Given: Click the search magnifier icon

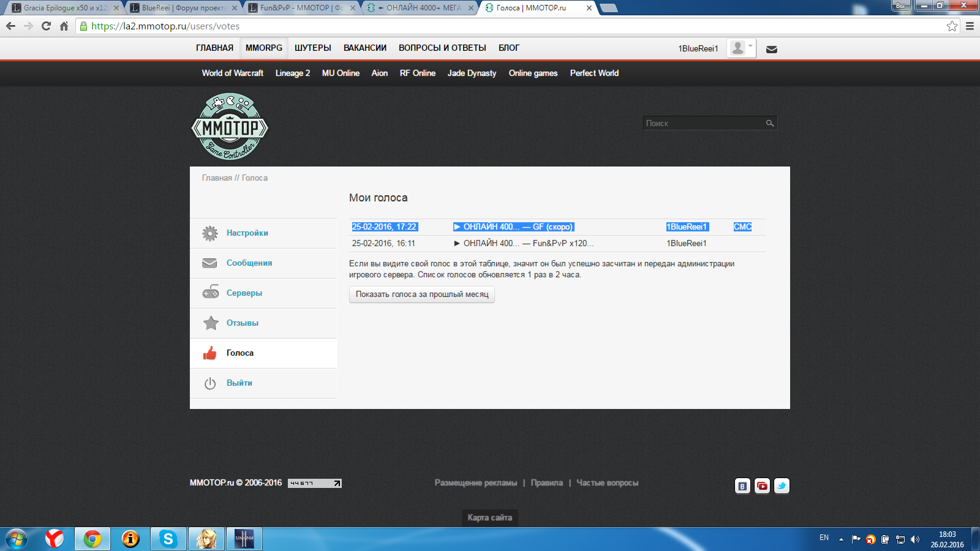Looking at the screenshot, I should point(770,124).
